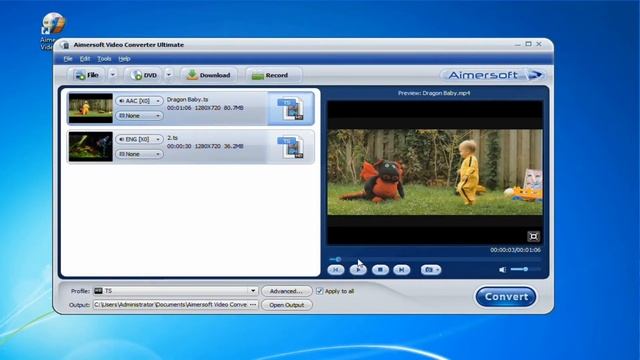Open the Download tool
The width and height of the screenshot is (640, 360).
(209, 75)
